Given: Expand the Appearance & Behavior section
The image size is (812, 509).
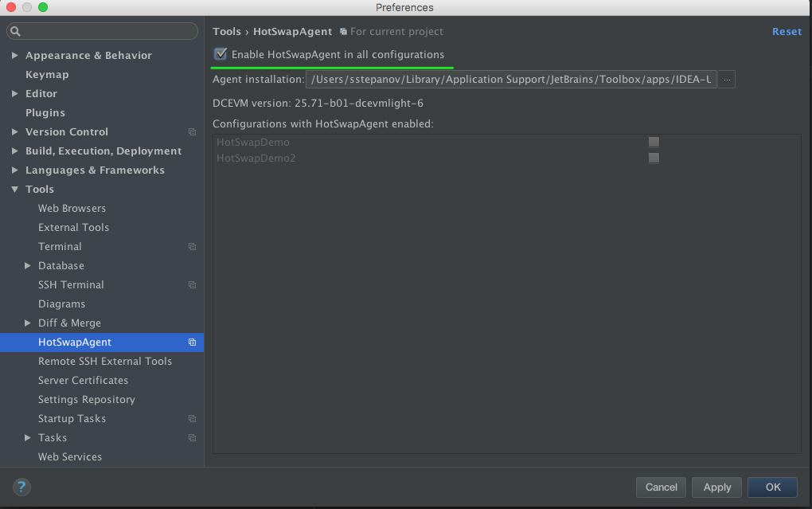Looking at the screenshot, I should pyautogui.click(x=15, y=56).
